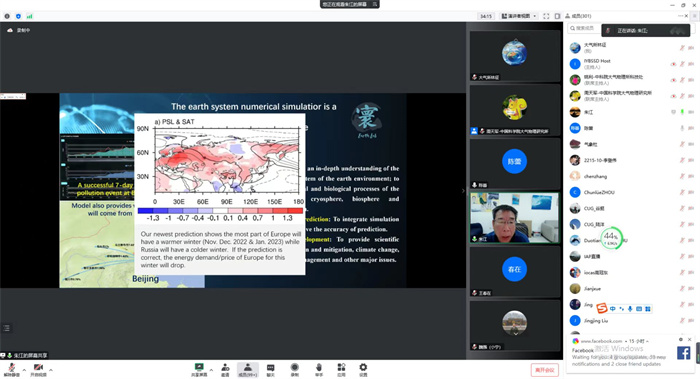Viewport: 700px width, 379px height.
Task: Expand the microphone options arrow
Action: pos(24,370)
